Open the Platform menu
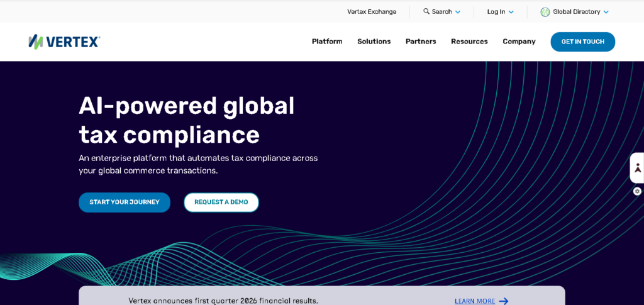The image size is (644, 305). click(327, 42)
